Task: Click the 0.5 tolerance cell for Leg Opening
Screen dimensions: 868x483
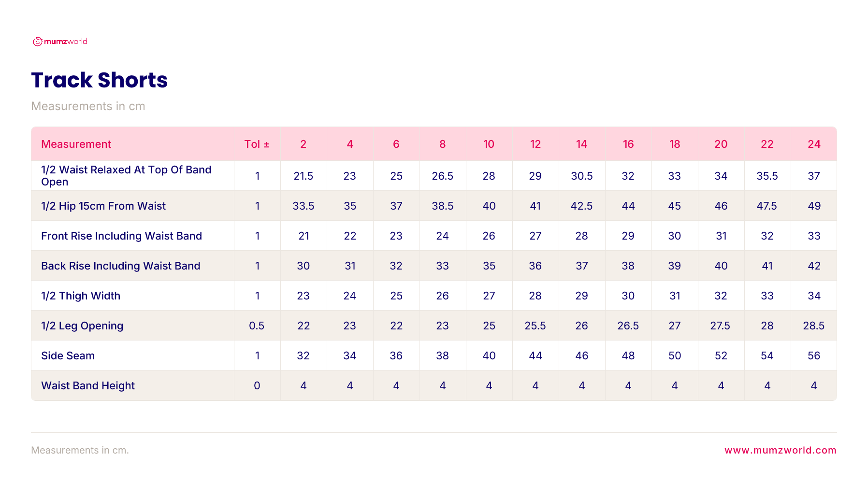Action: (x=257, y=326)
